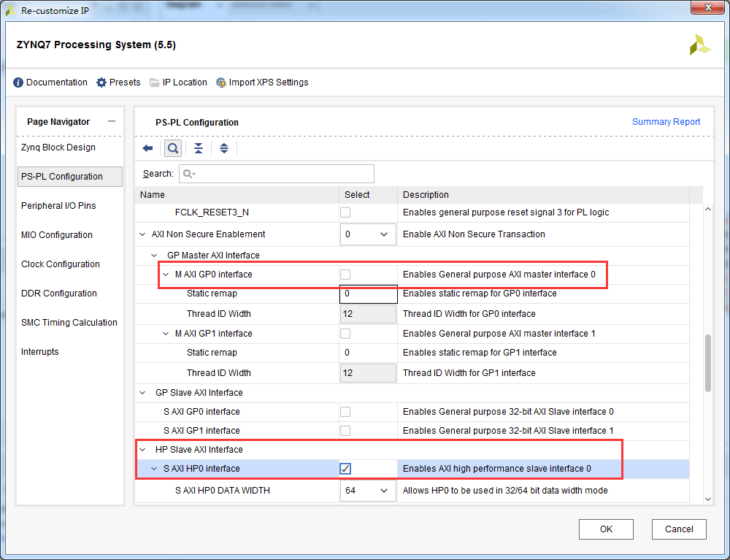This screenshot has width=730, height=560.
Task: Click the Description column header
Action: click(543, 195)
